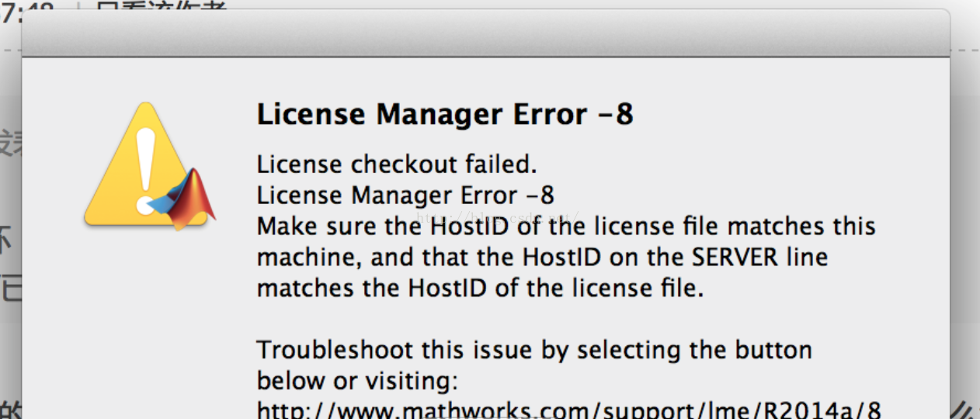980x419 pixels.
Task: Click the MATLAB logo badge on warning icon
Action: pyautogui.click(x=185, y=199)
